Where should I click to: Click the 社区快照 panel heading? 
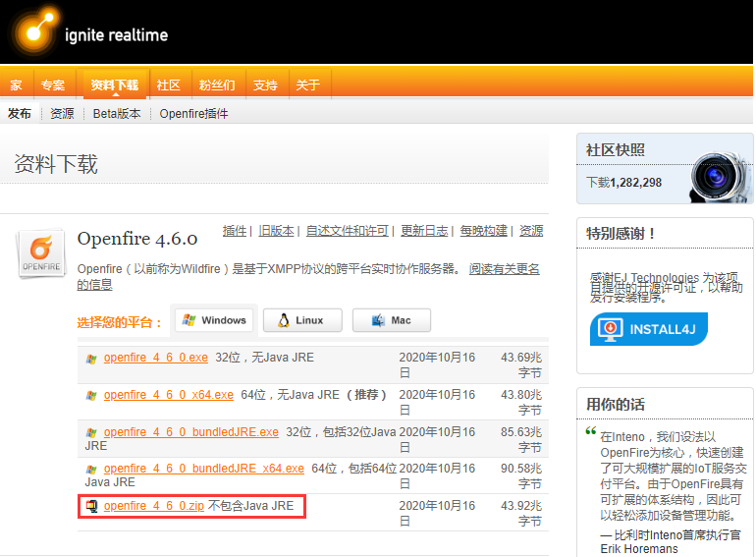pyautogui.click(x=616, y=150)
